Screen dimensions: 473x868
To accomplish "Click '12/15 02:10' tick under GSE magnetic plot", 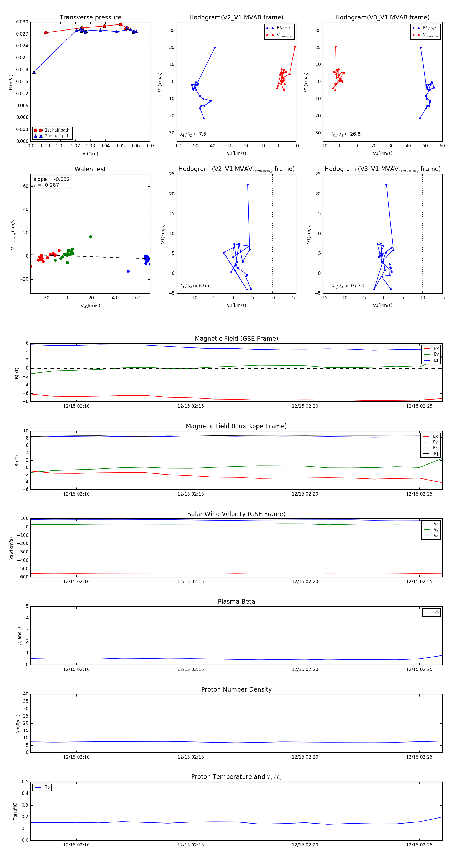I will click(76, 406).
